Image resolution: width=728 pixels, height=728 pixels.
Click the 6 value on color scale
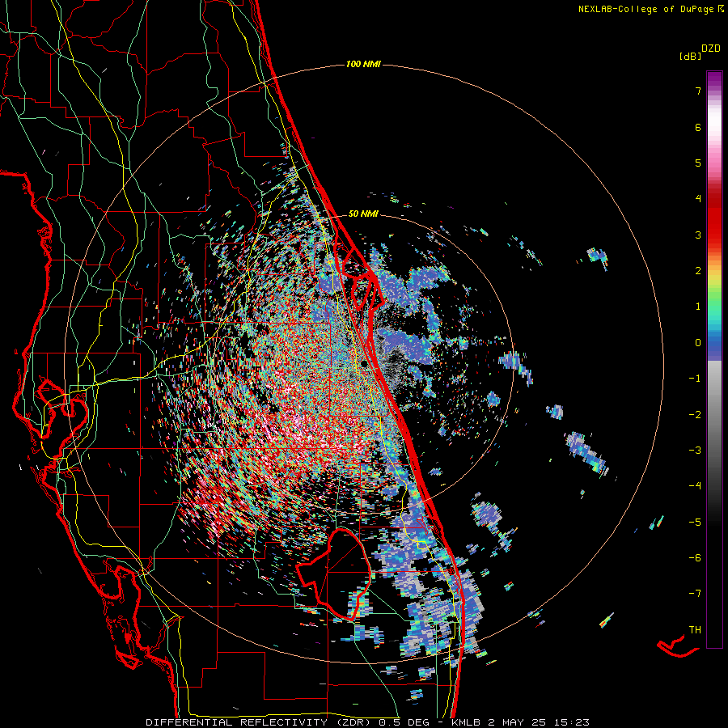(698, 127)
